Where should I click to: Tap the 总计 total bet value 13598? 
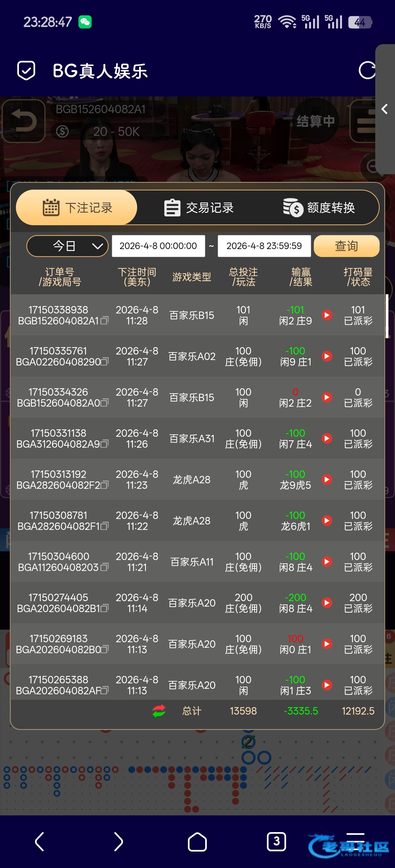coord(243,711)
